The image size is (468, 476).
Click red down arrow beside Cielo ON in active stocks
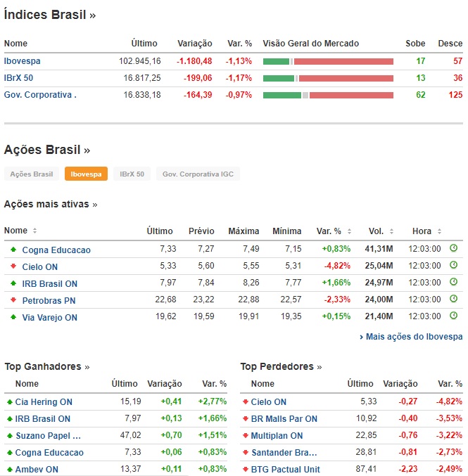pyautogui.click(x=13, y=266)
